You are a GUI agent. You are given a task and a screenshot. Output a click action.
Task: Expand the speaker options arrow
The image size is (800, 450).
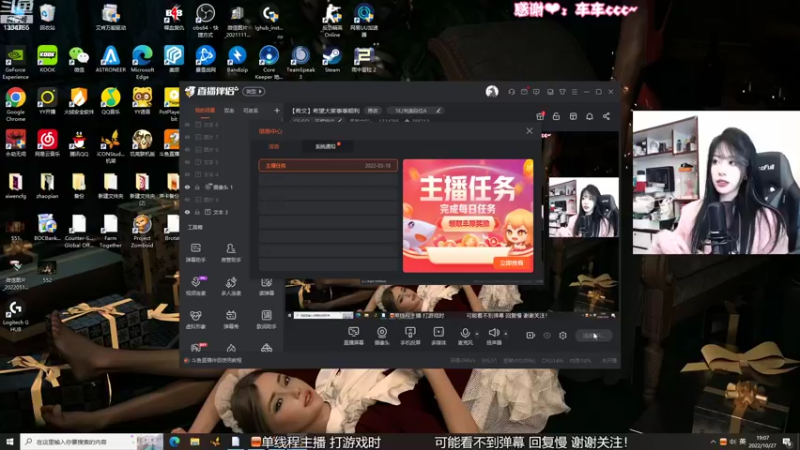[506, 334]
